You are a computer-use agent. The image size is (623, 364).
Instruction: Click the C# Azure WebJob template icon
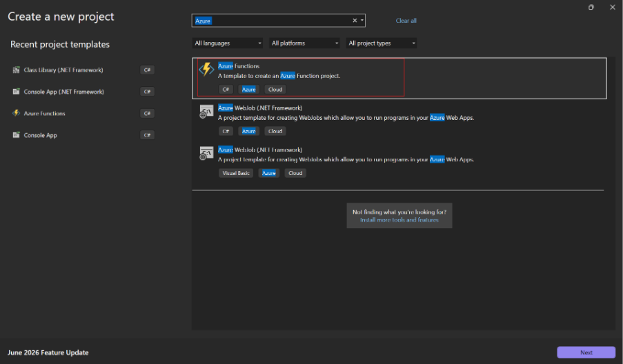pos(206,112)
